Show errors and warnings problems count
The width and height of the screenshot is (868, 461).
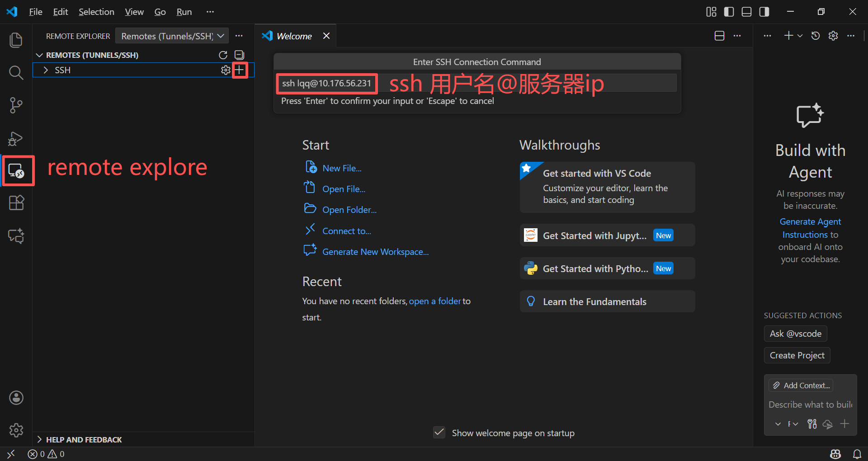46,454
